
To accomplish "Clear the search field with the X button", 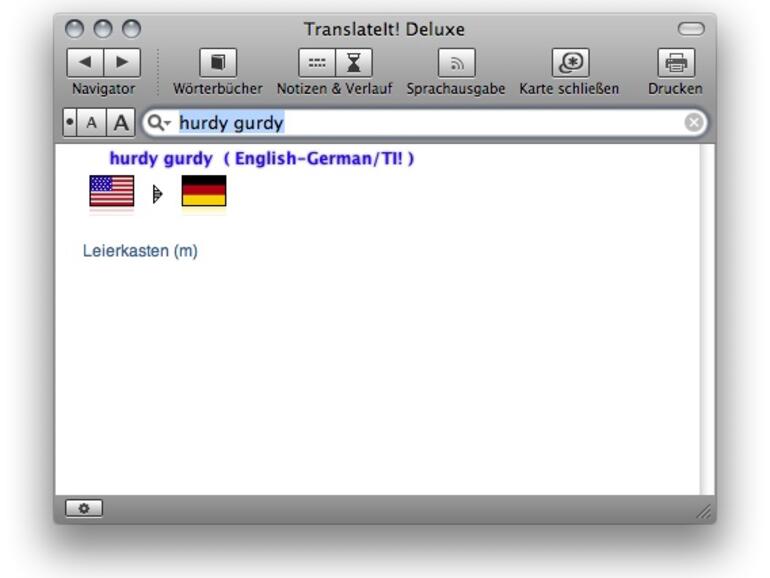I will point(693,122).
